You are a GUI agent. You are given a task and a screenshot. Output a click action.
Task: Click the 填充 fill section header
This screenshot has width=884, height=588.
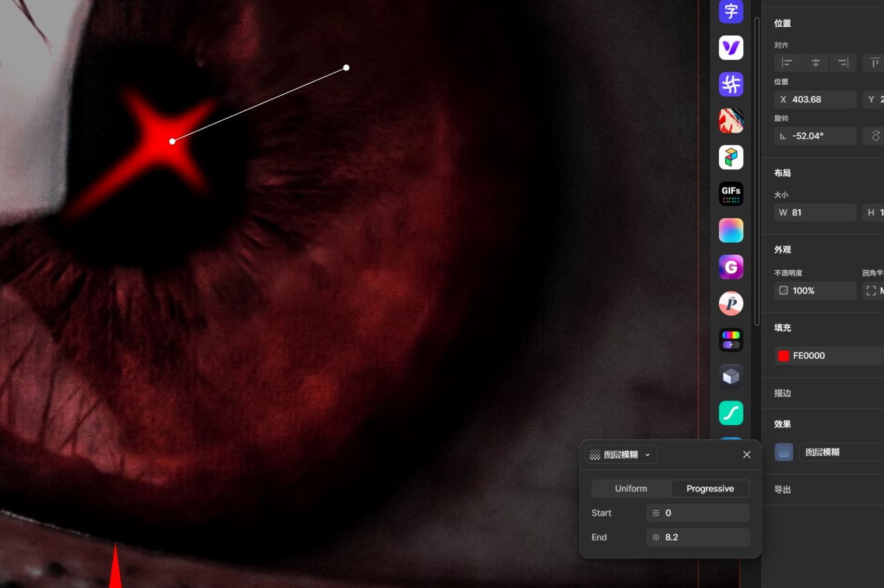pyautogui.click(x=782, y=328)
